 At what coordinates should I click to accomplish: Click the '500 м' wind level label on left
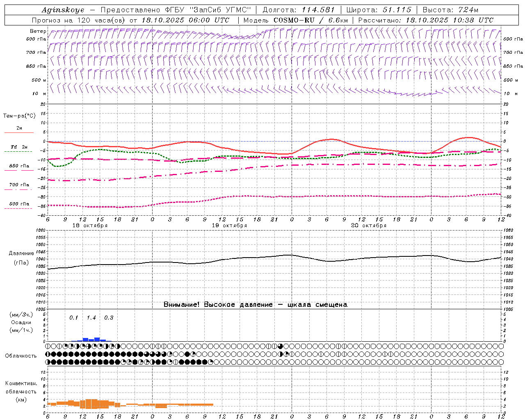[39, 80]
